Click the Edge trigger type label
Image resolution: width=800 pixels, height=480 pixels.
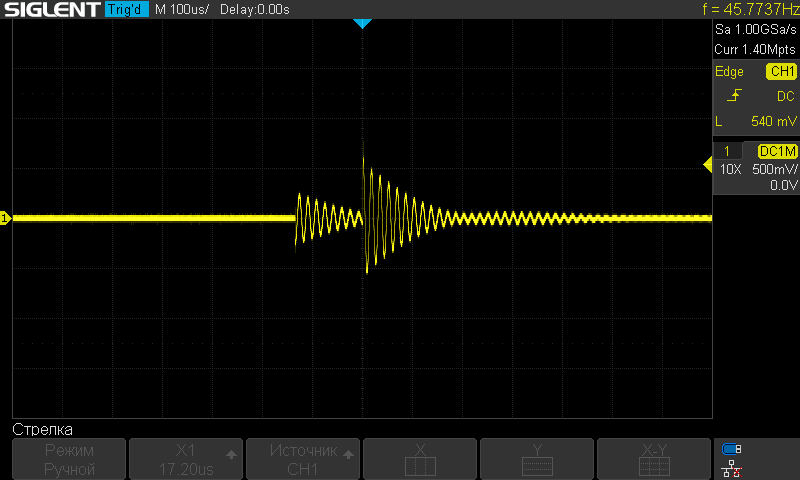pyautogui.click(x=729, y=72)
